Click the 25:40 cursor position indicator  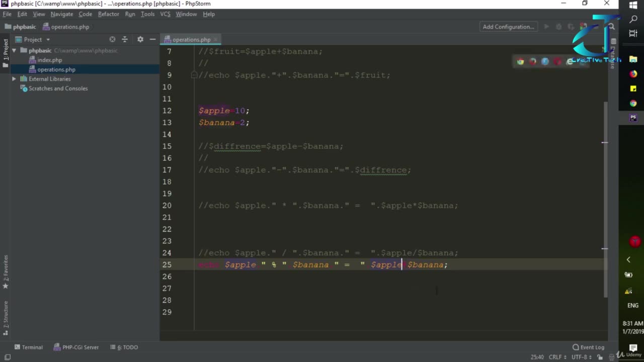537,357
